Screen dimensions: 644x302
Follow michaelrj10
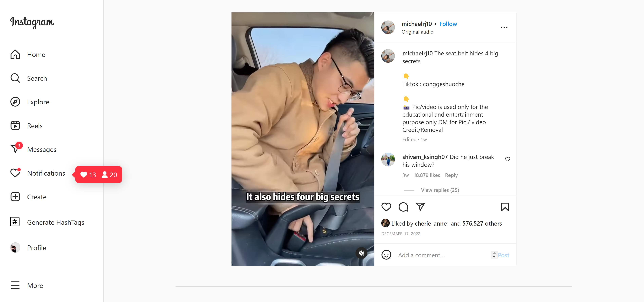click(448, 24)
